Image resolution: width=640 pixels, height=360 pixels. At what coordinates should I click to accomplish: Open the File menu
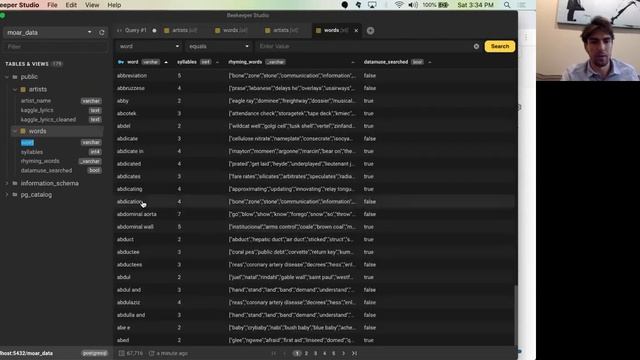pos(52,5)
